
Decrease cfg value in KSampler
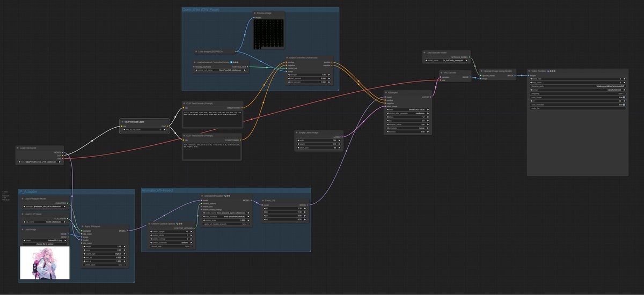pyautogui.click(x=387, y=121)
